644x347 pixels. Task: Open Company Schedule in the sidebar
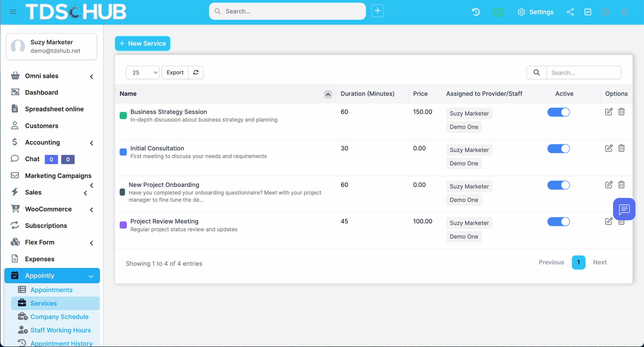pos(59,317)
